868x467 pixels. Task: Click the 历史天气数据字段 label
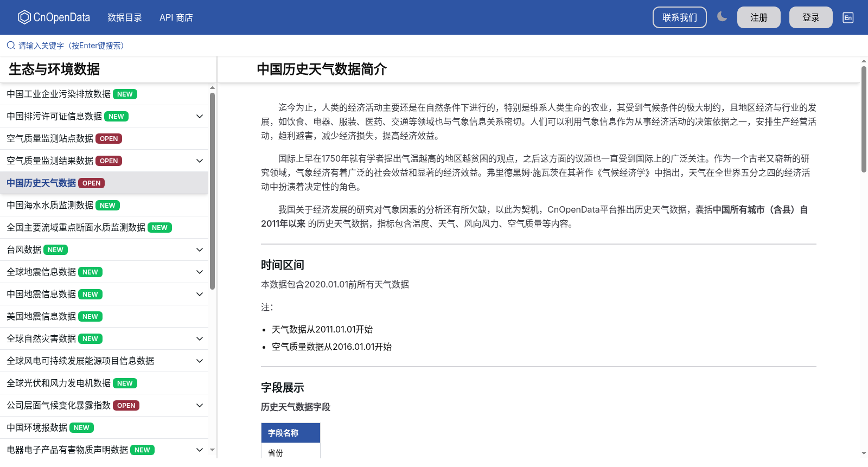[296, 407]
